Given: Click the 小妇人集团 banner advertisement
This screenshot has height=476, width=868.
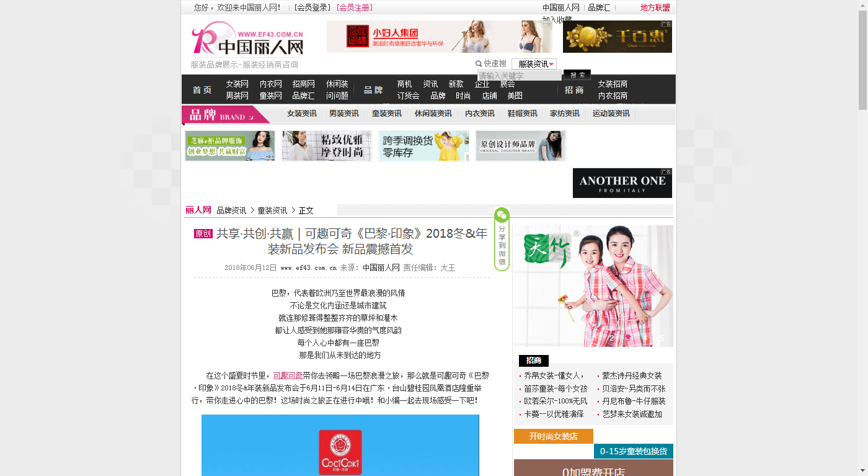Looking at the screenshot, I should pyautogui.click(x=440, y=37).
